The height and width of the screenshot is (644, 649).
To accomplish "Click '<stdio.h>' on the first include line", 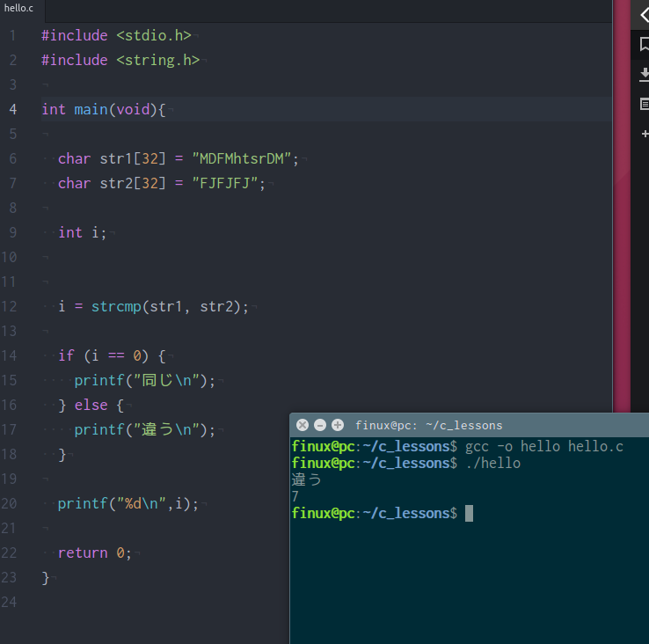I will click(x=154, y=35).
